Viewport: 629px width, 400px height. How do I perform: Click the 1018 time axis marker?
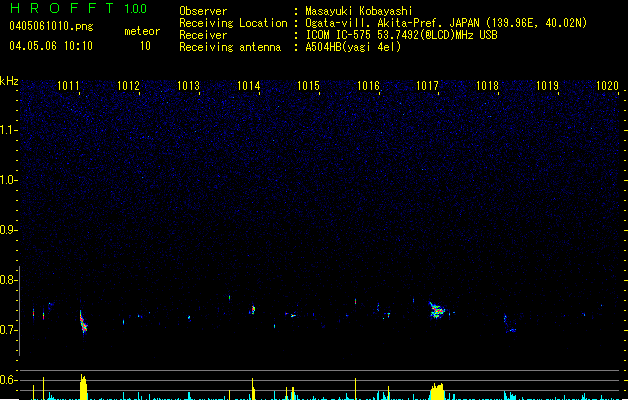tap(487, 86)
